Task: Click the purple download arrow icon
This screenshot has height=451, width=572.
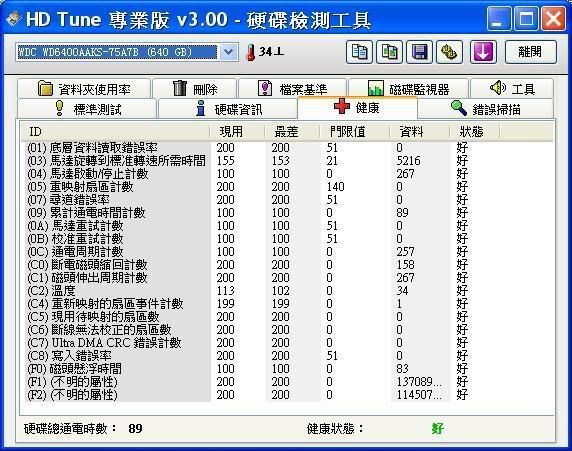Action: (x=483, y=52)
